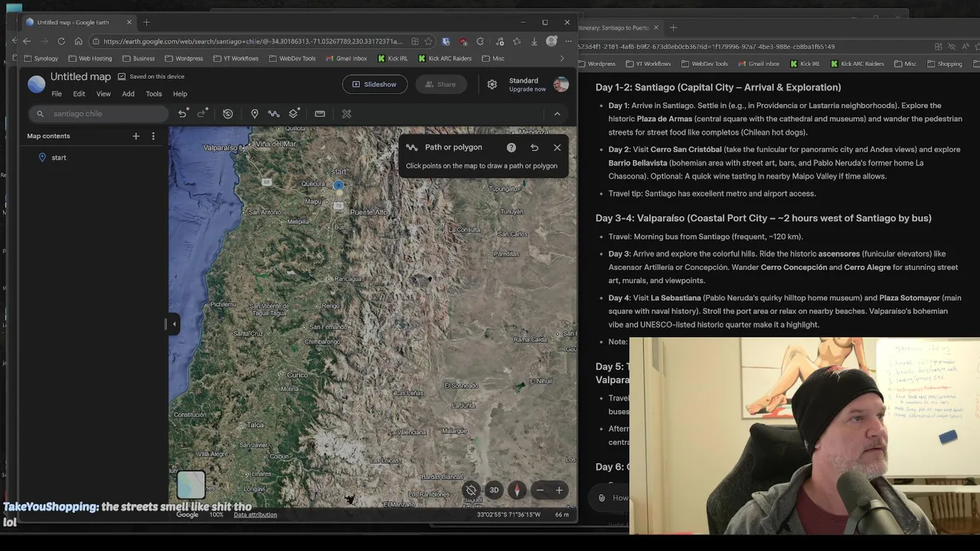The height and width of the screenshot is (551, 980).
Task: Open a new tab in the Earth window
Action: click(146, 22)
